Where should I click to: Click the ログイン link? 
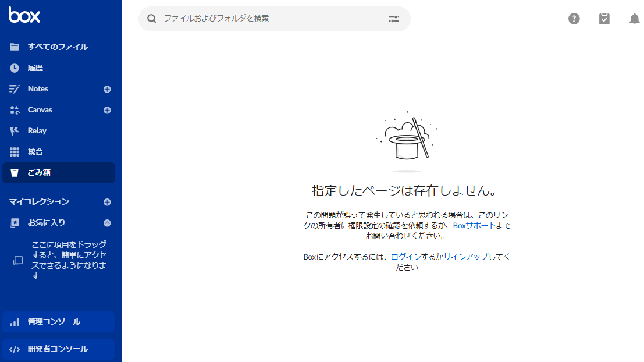coord(405,257)
